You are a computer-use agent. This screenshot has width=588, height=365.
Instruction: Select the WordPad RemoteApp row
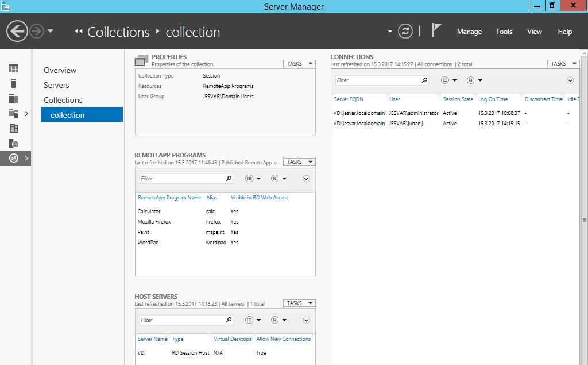pos(225,242)
